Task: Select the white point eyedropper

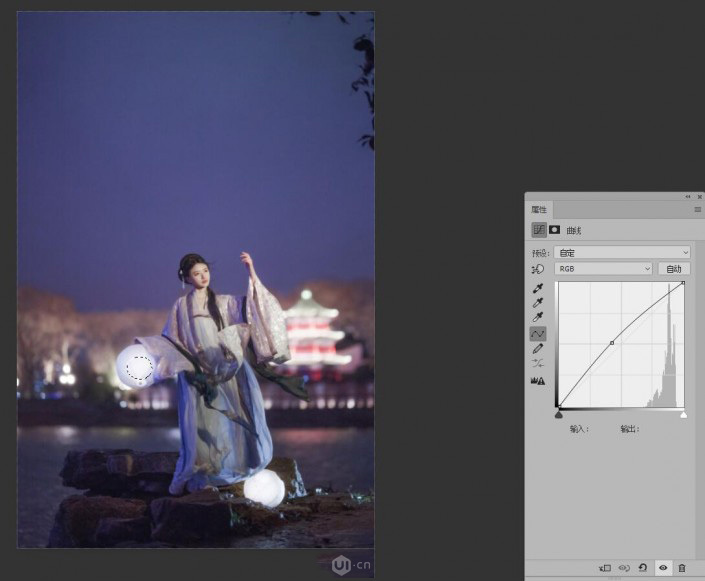Action: (x=538, y=318)
